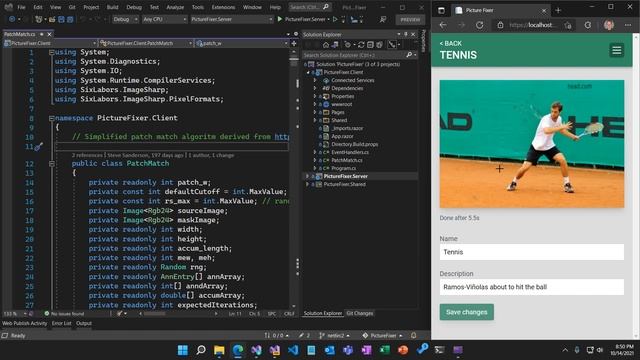Click Collapse All icon in Solution Explorer
640x360 pixels.
[370, 44]
